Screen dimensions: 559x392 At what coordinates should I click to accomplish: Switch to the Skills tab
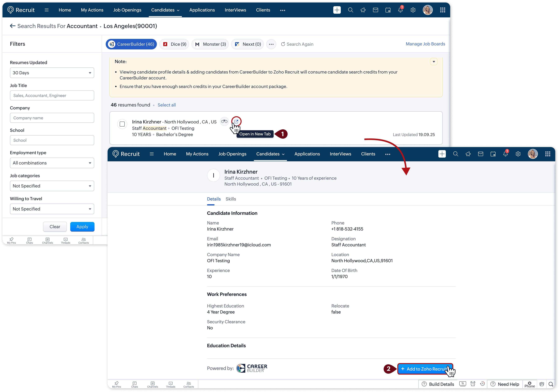[231, 199]
